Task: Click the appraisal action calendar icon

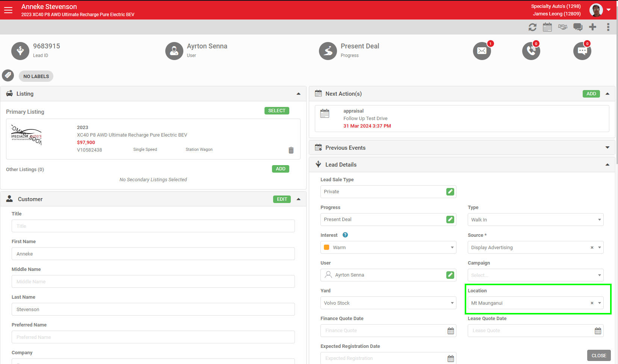Action: tap(325, 113)
